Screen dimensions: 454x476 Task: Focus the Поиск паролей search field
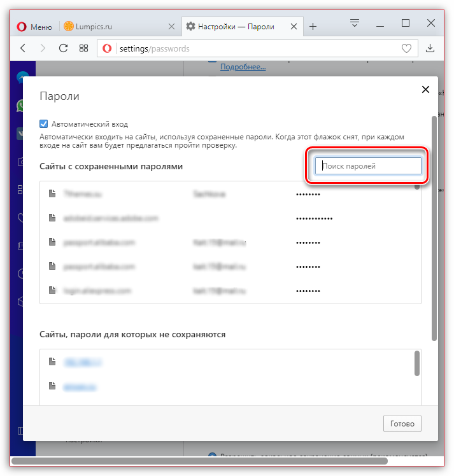[368, 165]
